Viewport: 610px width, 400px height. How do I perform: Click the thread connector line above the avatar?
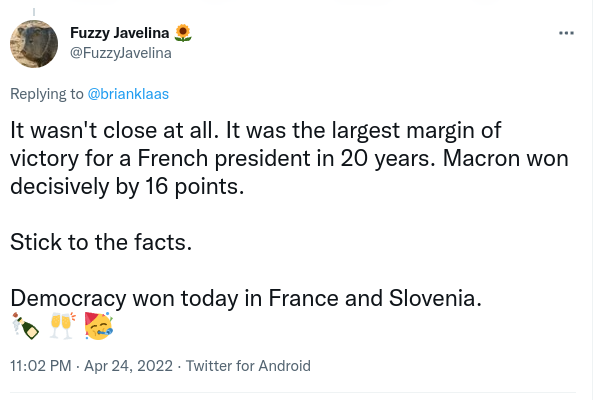pyautogui.click(x=34, y=12)
